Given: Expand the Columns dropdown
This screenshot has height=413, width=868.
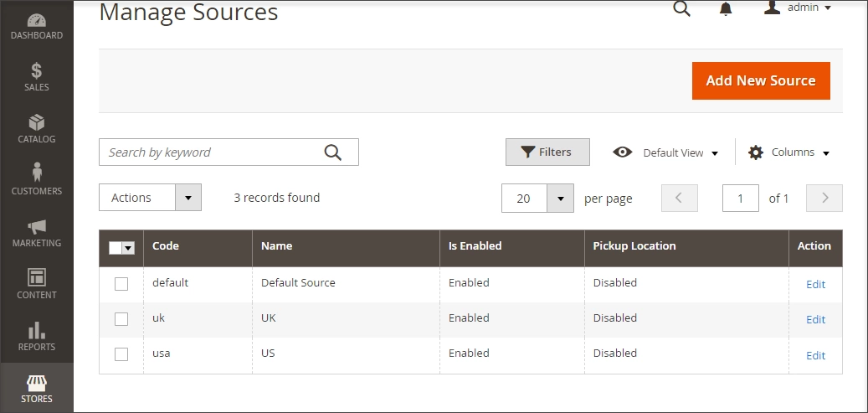Looking at the screenshot, I should pos(788,152).
